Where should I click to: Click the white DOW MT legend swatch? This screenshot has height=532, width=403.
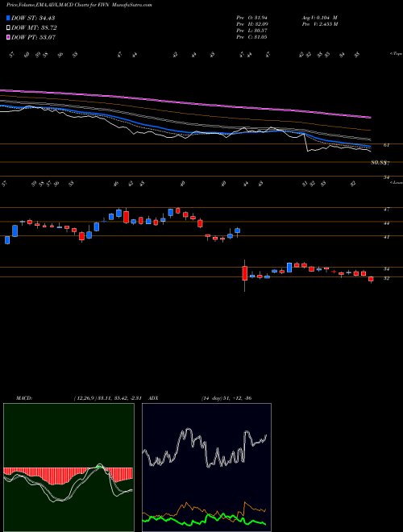[x=8, y=27]
